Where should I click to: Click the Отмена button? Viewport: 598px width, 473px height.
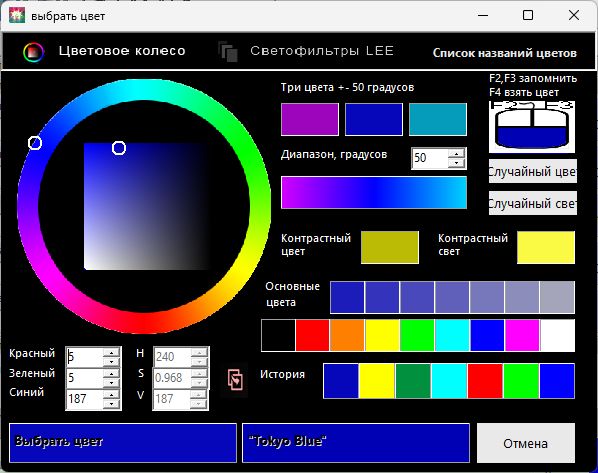coord(526,443)
